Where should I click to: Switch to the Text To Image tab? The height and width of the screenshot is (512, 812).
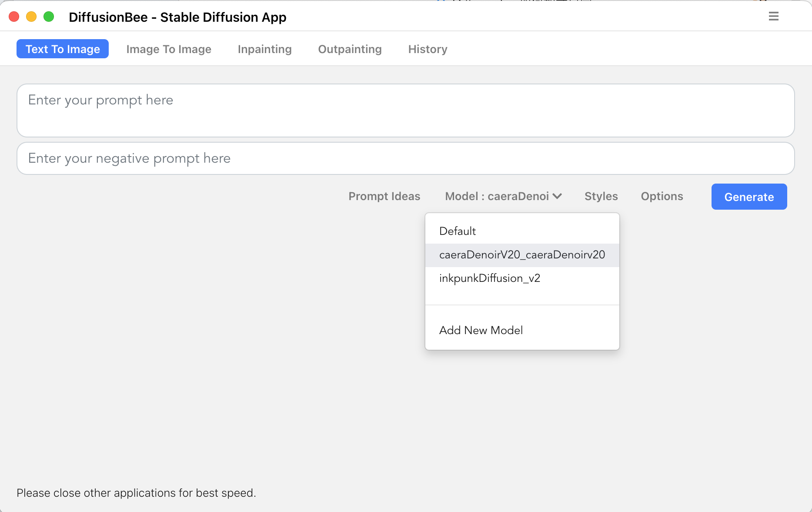63,49
